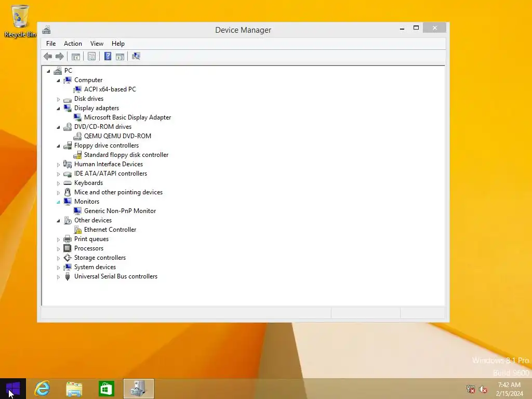This screenshot has width=532, height=399.
Task: Collapse the Computer category
Action: tap(58, 81)
